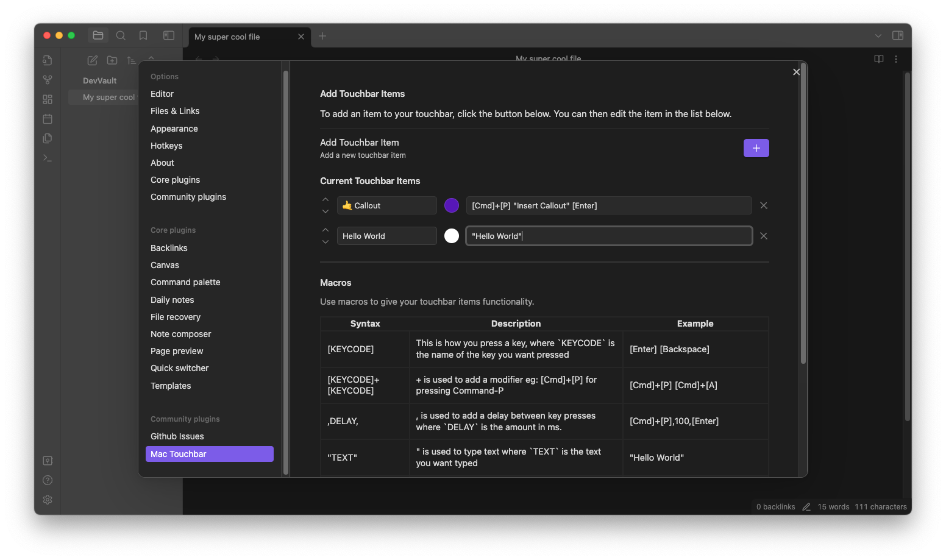
Task: Move Hello World item up in list
Action: point(325,230)
